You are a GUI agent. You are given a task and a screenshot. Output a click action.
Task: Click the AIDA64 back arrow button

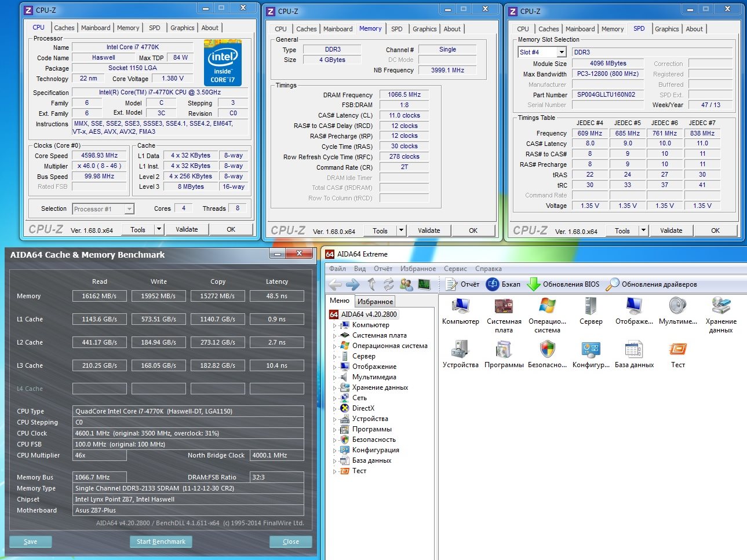pos(335,284)
